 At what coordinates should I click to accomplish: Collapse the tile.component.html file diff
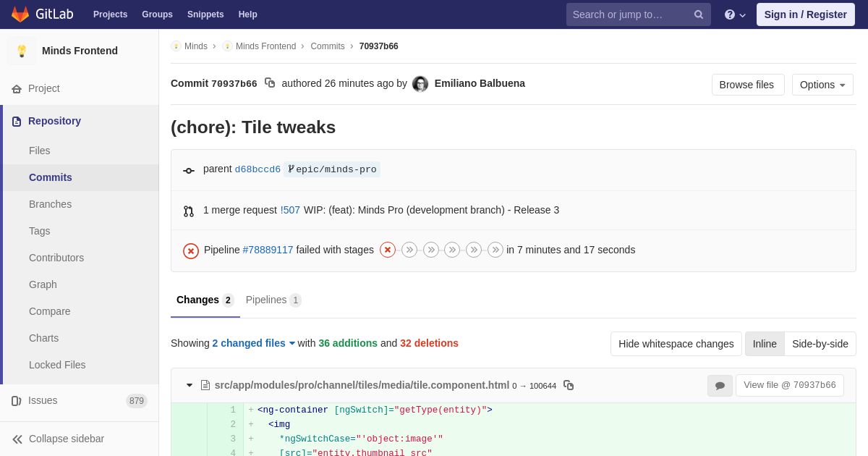point(190,385)
